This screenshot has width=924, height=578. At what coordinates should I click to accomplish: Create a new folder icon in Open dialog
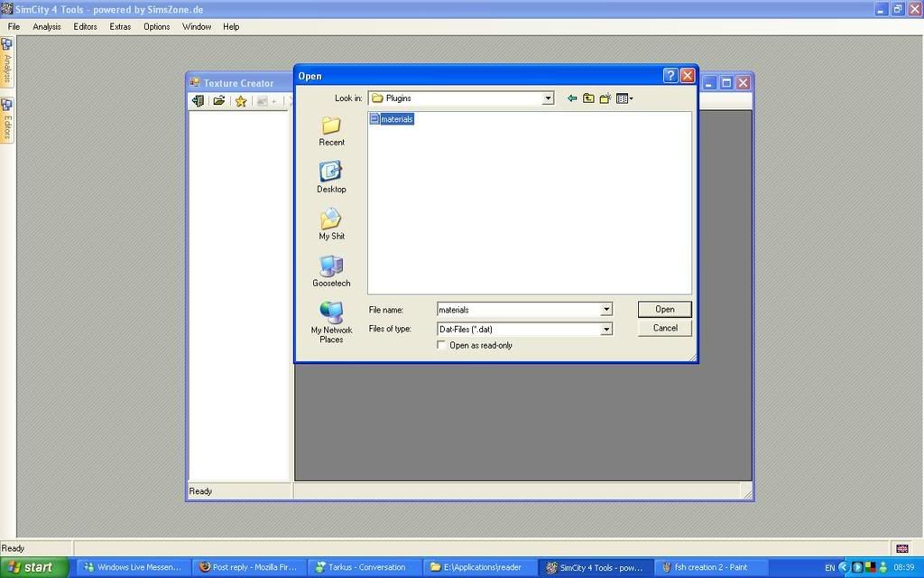[605, 98]
